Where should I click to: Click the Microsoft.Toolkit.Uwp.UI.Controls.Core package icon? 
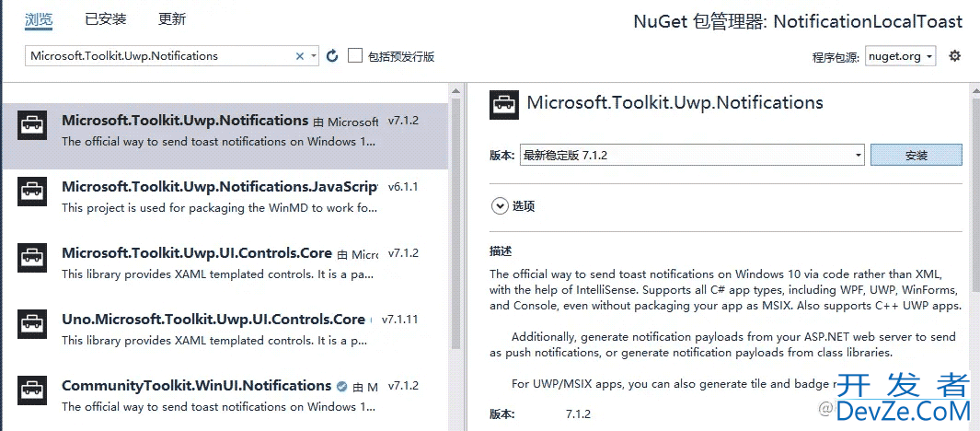(x=32, y=258)
